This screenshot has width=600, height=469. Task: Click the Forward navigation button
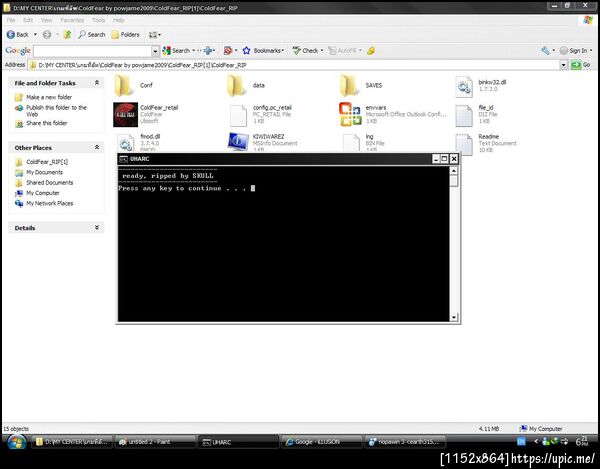pos(47,35)
